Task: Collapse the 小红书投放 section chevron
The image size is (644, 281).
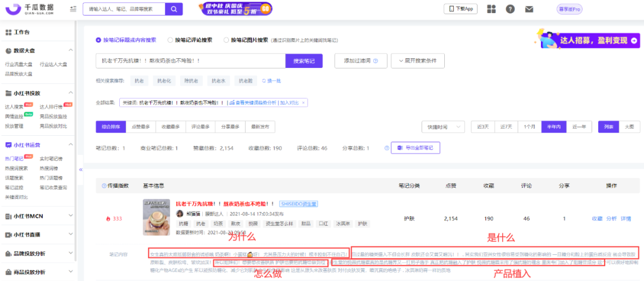Action: click(x=70, y=93)
